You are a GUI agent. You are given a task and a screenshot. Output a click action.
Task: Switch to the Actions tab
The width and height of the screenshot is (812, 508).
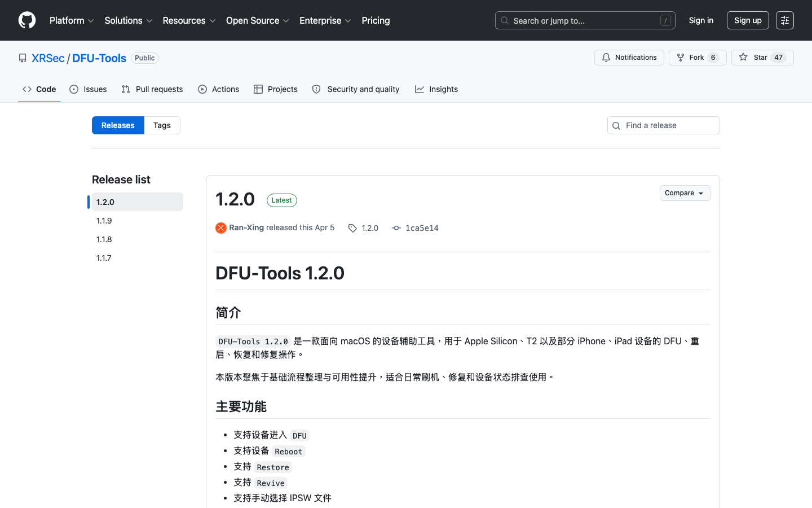coord(219,89)
